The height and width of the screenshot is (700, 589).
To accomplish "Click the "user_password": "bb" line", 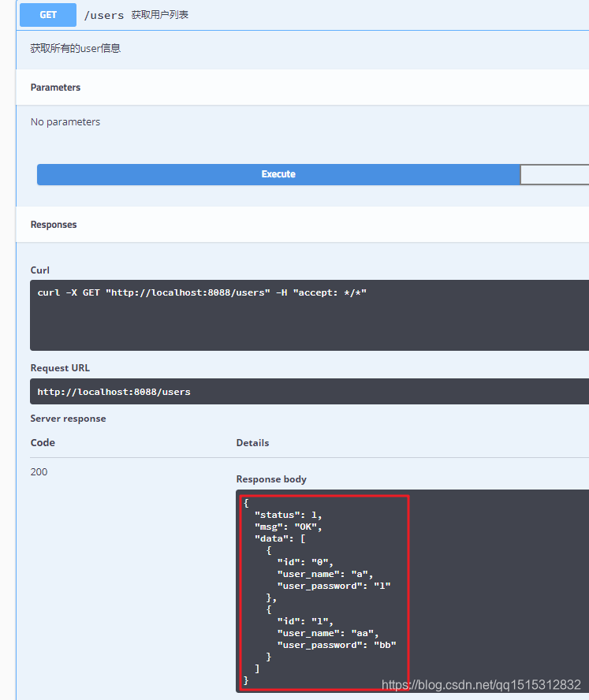I will (x=337, y=645).
